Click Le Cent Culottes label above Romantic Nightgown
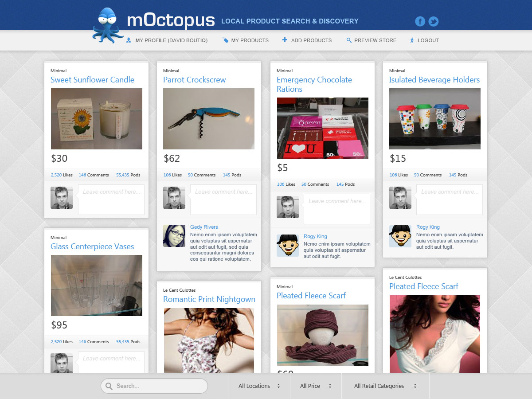The height and width of the screenshot is (399, 532). [179, 290]
